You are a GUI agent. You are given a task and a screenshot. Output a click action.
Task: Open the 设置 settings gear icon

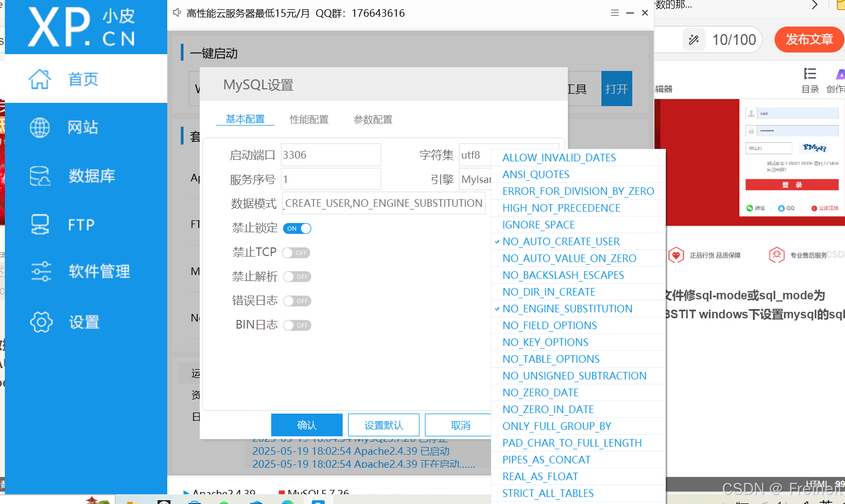click(41, 322)
